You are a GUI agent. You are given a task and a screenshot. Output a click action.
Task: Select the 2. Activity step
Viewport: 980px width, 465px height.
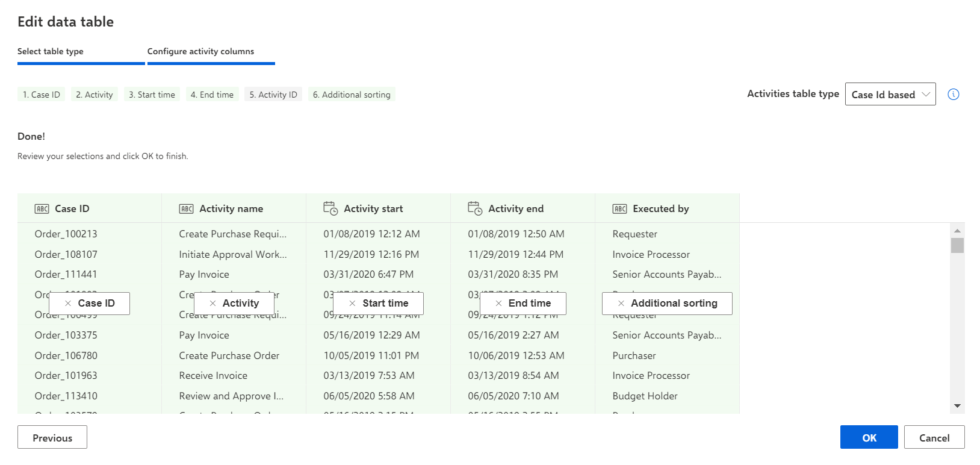point(95,95)
